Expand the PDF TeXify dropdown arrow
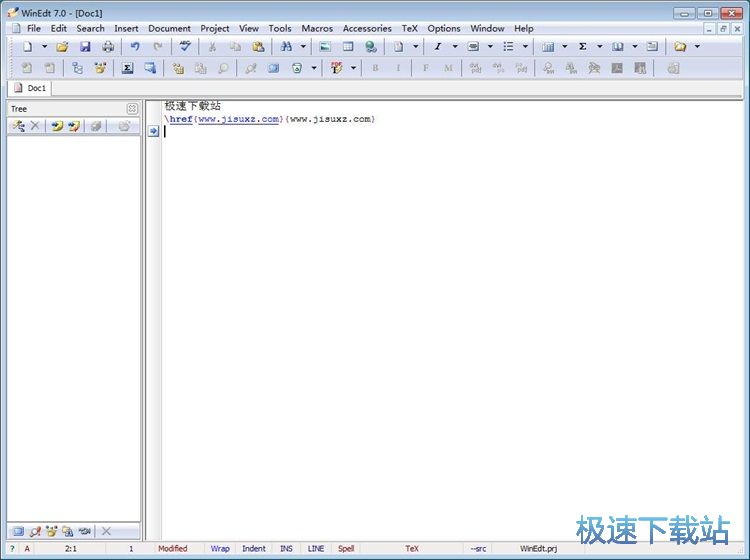 353,68
